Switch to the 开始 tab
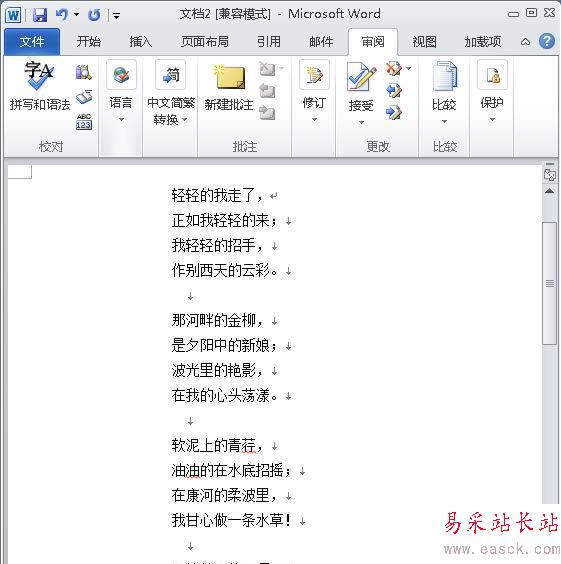This screenshot has height=564, width=561. [88, 42]
